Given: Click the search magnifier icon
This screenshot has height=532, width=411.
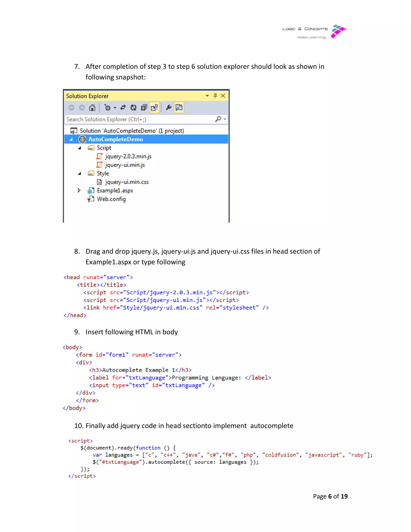Looking at the screenshot, I should click(218, 119).
